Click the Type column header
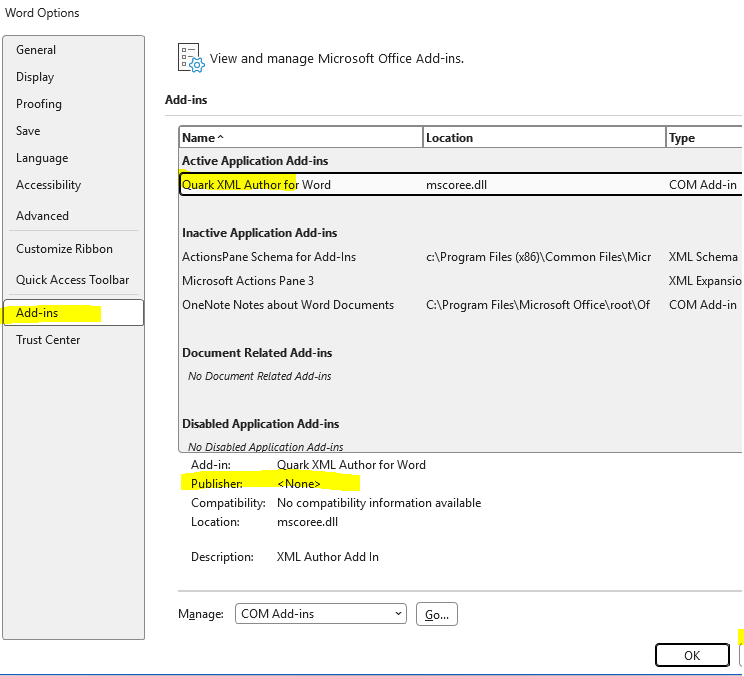This screenshot has width=744, height=676. click(x=705, y=138)
